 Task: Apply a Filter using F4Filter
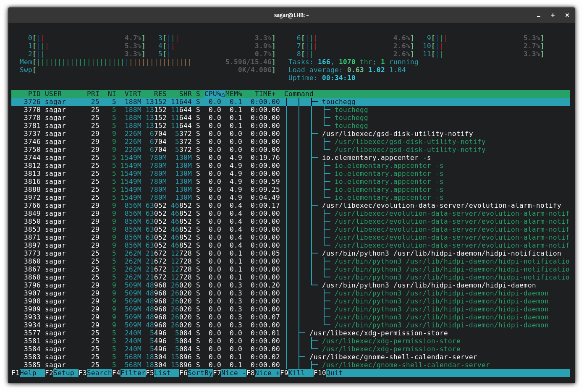128,373
